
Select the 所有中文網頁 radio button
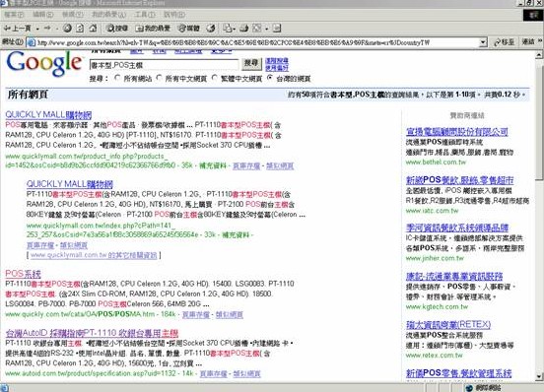[x=159, y=79]
